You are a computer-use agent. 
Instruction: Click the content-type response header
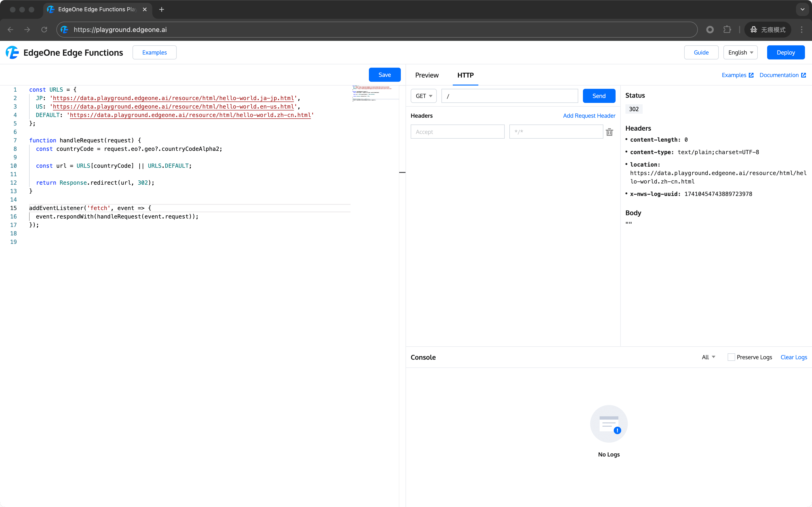pyautogui.click(x=694, y=152)
